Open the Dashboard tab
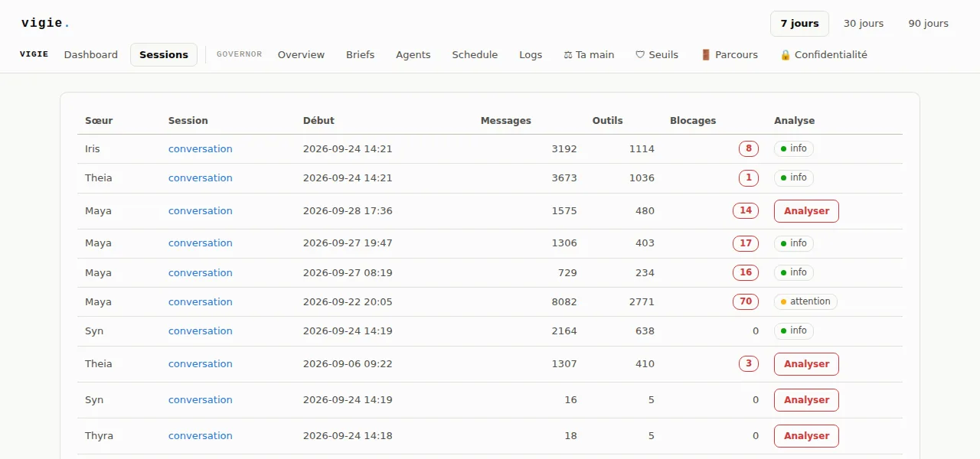Viewport: 980px width, 459px height. (x=91, y=55)
